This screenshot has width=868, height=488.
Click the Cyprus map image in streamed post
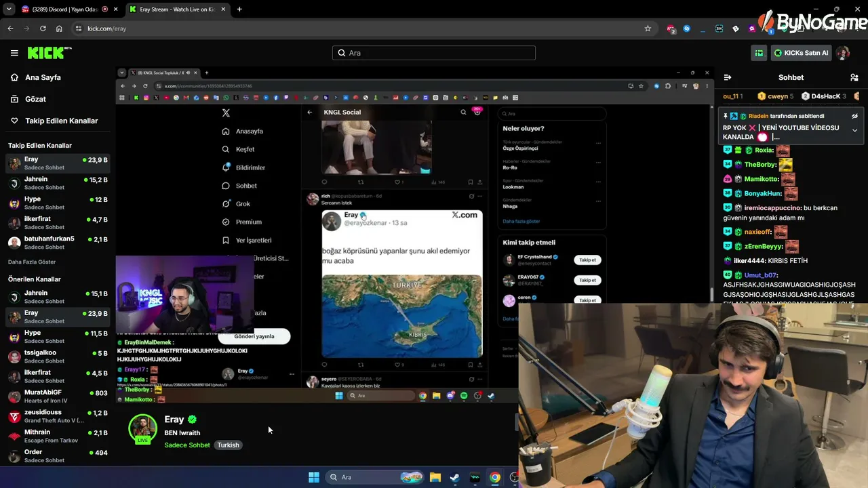(x=402, y=315)
